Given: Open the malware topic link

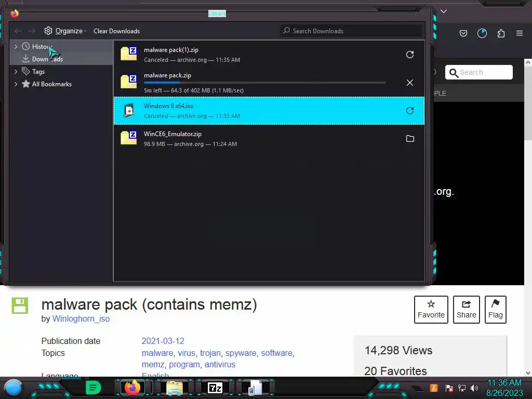Looking at the screenshot, I should click(157, 353).
